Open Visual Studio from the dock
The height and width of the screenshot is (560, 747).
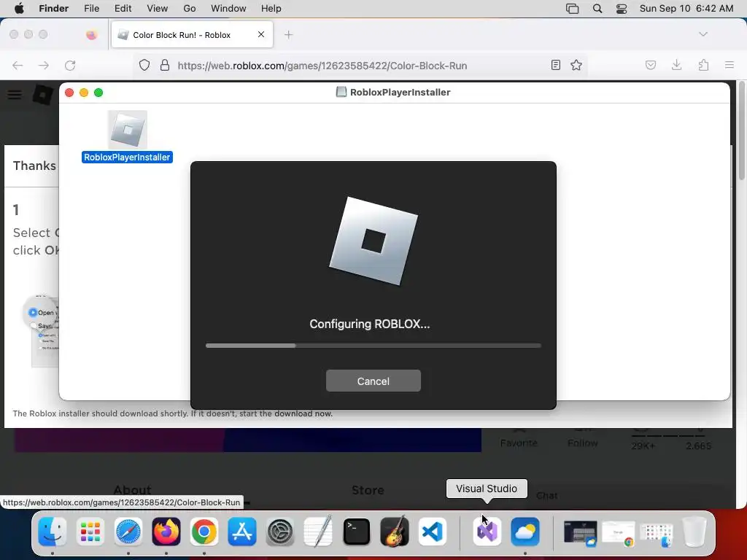tap(487, 532)
